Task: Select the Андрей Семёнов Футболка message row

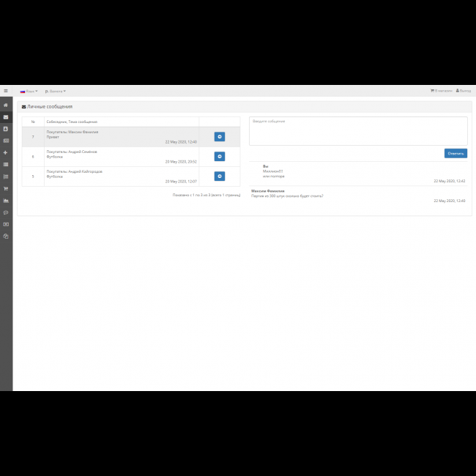Action: [x=121, y=157]
